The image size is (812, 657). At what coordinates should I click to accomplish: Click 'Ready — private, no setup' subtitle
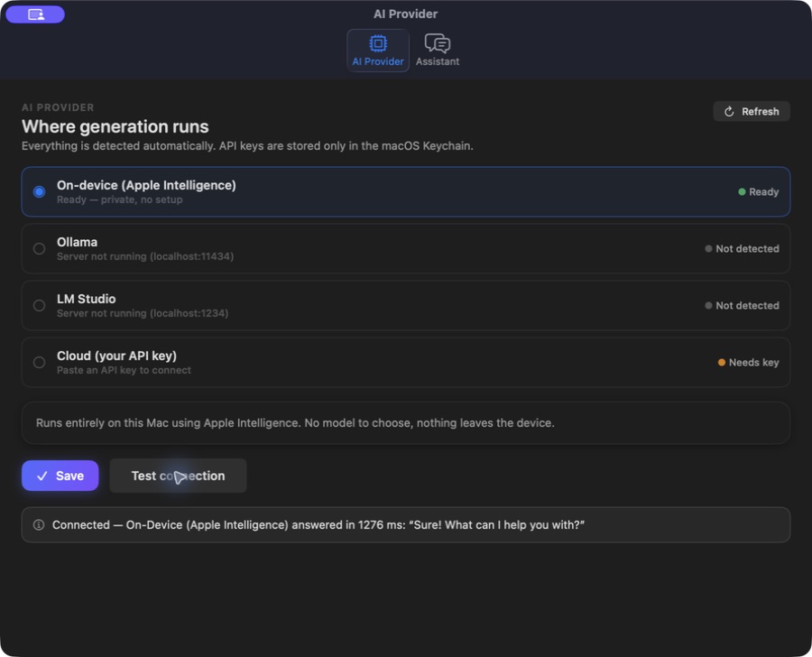click(x=120, y=199)
